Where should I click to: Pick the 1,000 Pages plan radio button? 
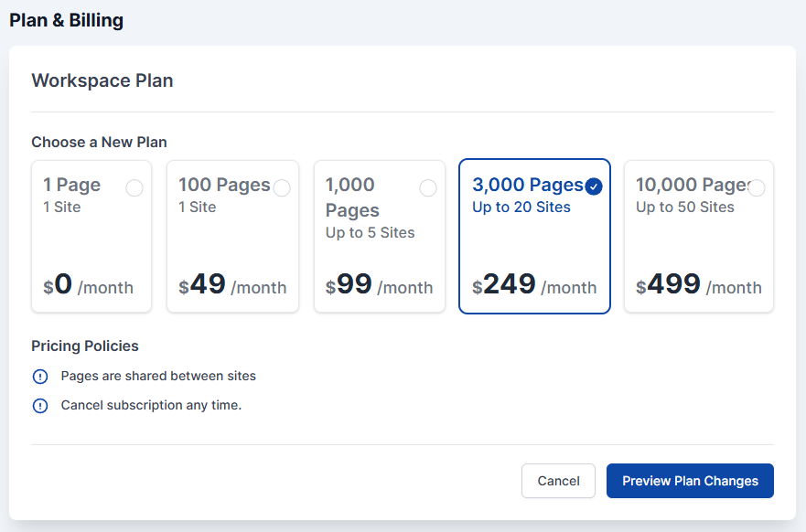(428, 188)
